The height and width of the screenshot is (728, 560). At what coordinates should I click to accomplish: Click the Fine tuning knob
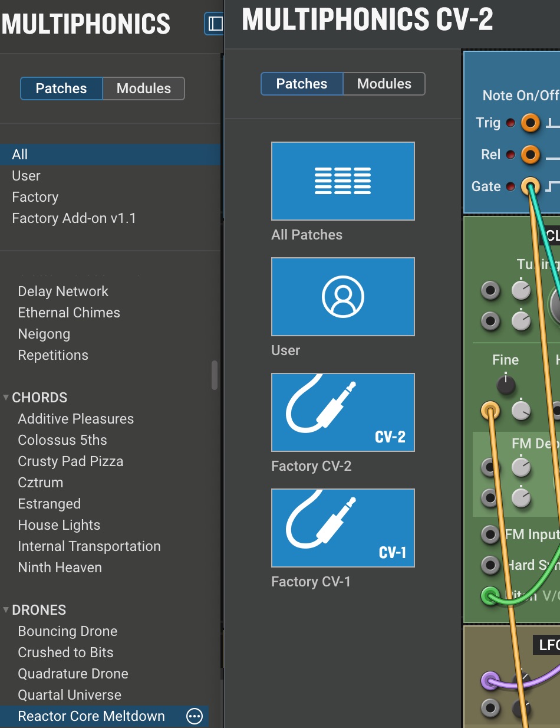click(x=505, y=385)
